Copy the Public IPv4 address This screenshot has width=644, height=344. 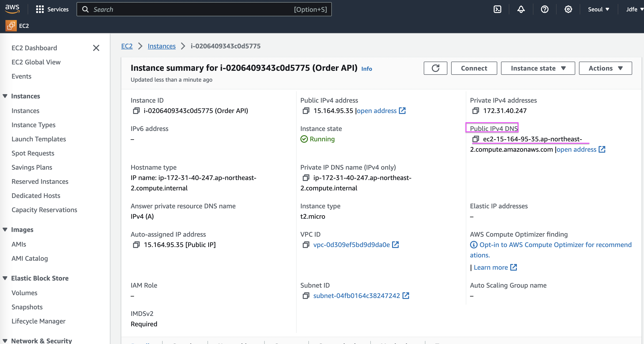pos(306,111)
